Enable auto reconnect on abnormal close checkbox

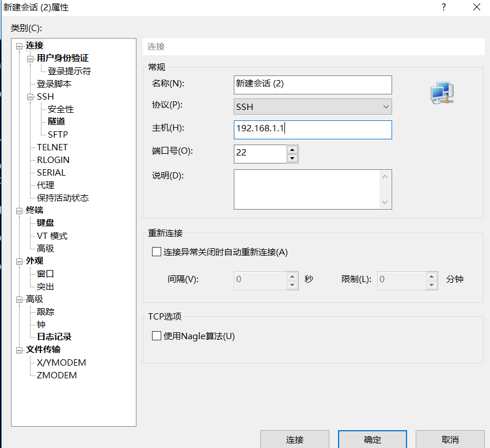[x=157, y=252]
